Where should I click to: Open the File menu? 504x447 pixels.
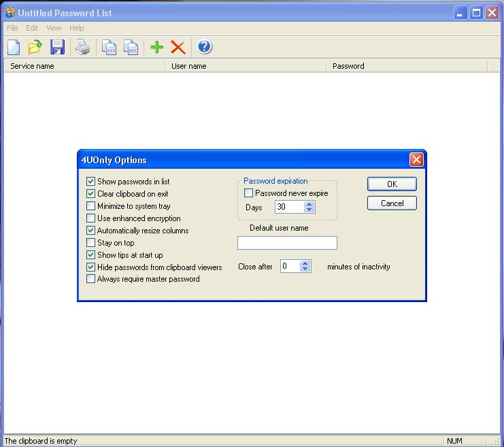pyautogui.click(x=12, y=28)
